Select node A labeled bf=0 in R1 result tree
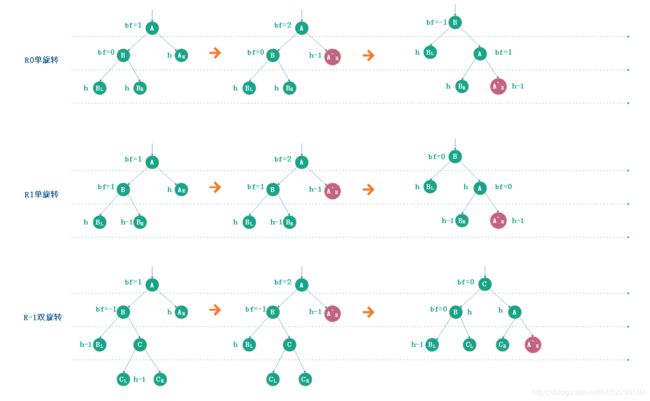Image resolution: width=650 pixels, height=401 pixels. [x=480, y=188]
